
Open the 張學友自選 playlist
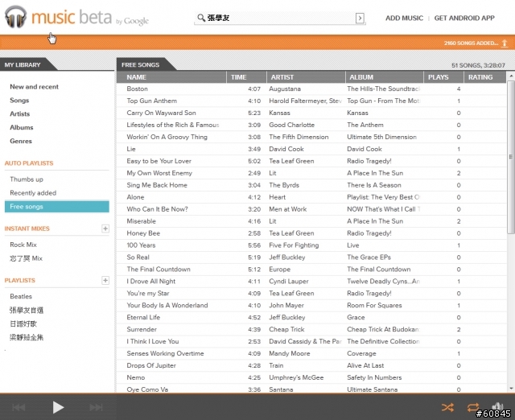(27, 310)
